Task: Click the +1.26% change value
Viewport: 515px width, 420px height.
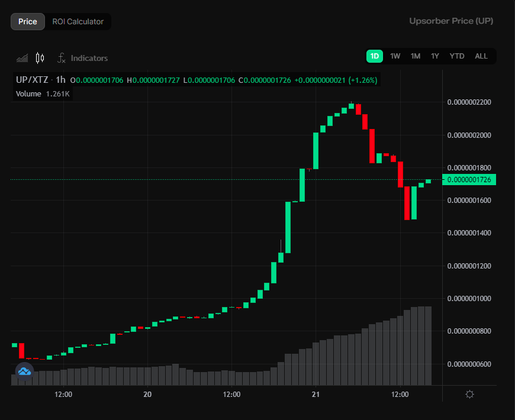Action: coord(363,80)
